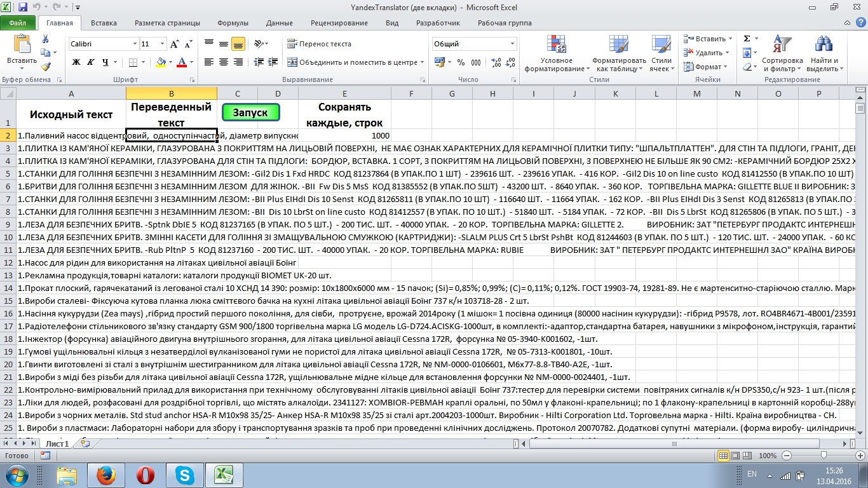
Task: Open the Файл tab
Action: 18,23
